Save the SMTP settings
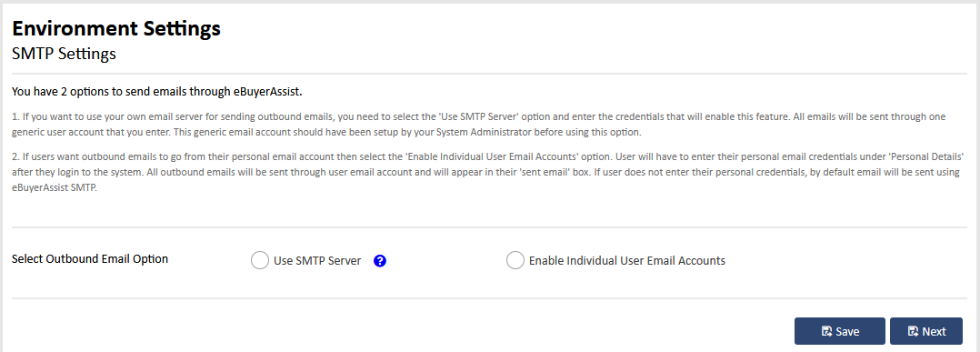The height and width of the screenshot is (352, 980). [839, 331]
